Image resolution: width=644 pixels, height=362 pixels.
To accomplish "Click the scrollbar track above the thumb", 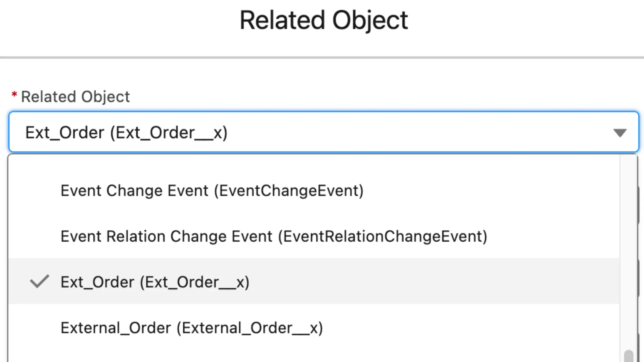I will (629, 251).
